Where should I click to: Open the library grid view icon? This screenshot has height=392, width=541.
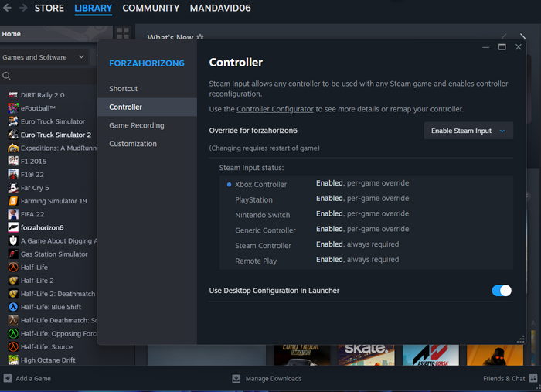[123, 33]
